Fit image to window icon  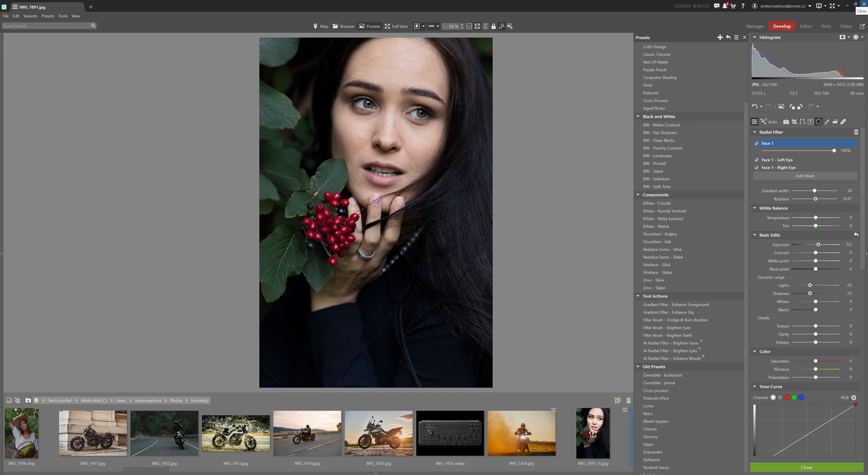[477, 26]
